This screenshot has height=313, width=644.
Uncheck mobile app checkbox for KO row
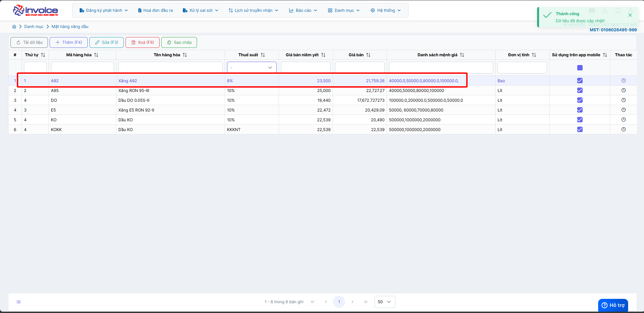coord(580,120)
